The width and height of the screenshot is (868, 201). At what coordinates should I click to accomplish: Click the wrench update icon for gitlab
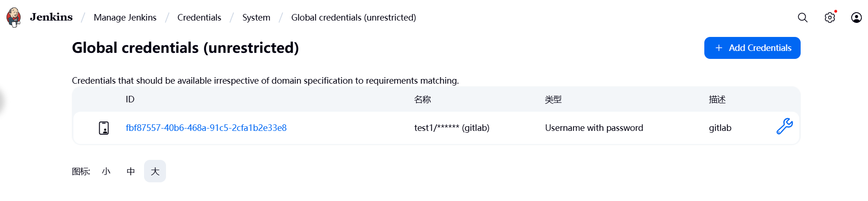pyautogui.click(x=784, y=126)
